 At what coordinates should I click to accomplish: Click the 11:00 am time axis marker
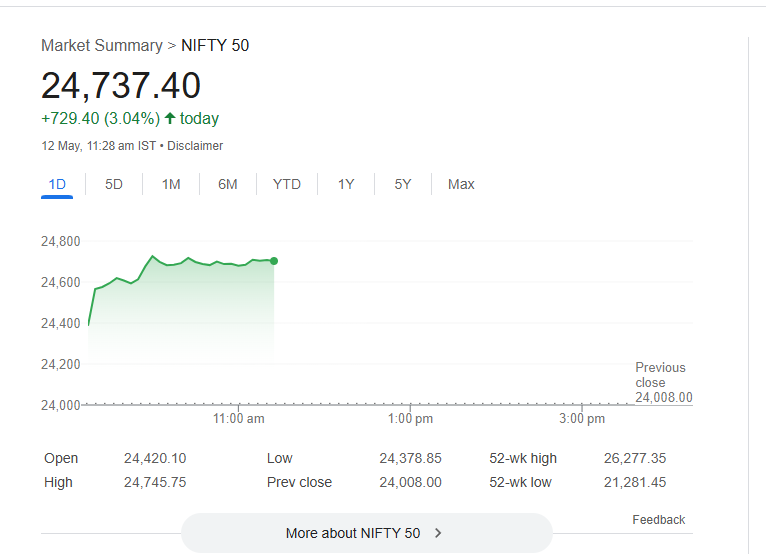(238, 419)
